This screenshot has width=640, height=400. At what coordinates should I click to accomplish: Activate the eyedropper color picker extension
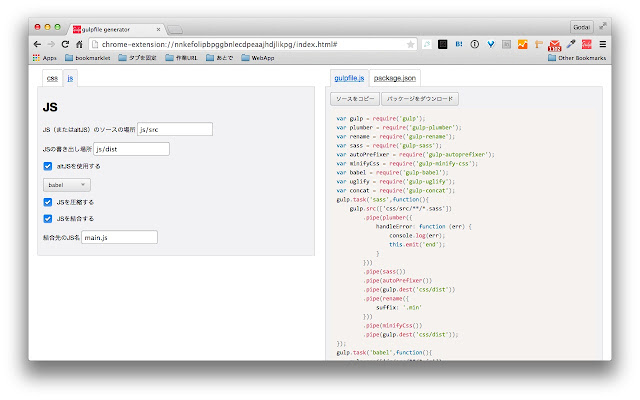click(571, 44)
